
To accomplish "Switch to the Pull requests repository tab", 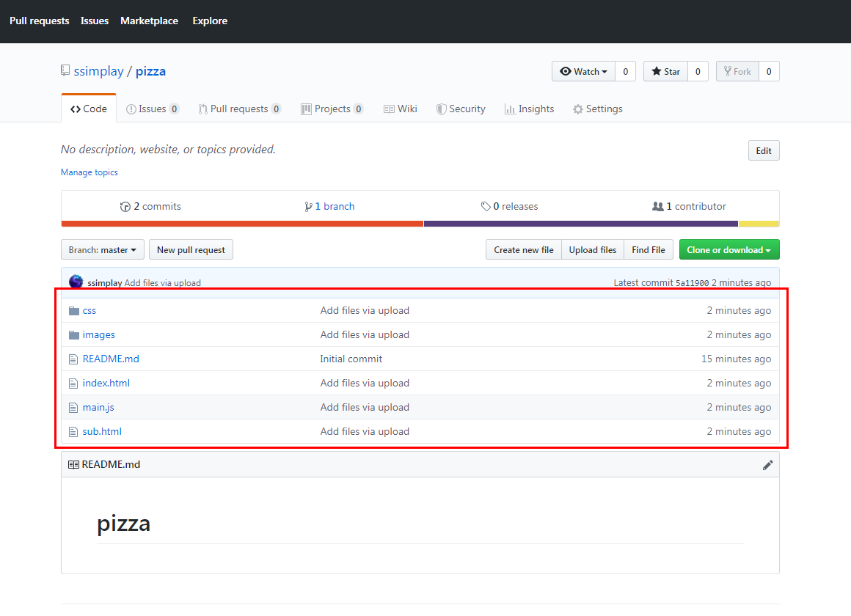I will tap(240, 109).
